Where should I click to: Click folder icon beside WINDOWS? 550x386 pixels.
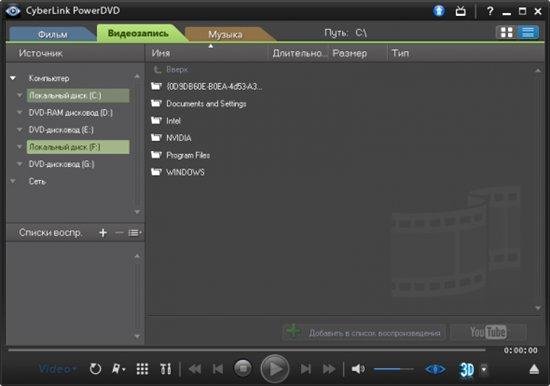pos(156,172)
